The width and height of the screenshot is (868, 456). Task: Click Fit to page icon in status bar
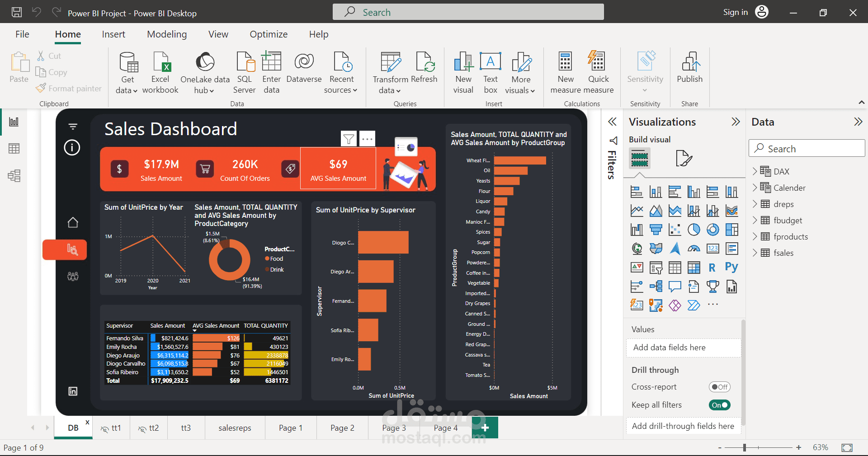(847, 447)
